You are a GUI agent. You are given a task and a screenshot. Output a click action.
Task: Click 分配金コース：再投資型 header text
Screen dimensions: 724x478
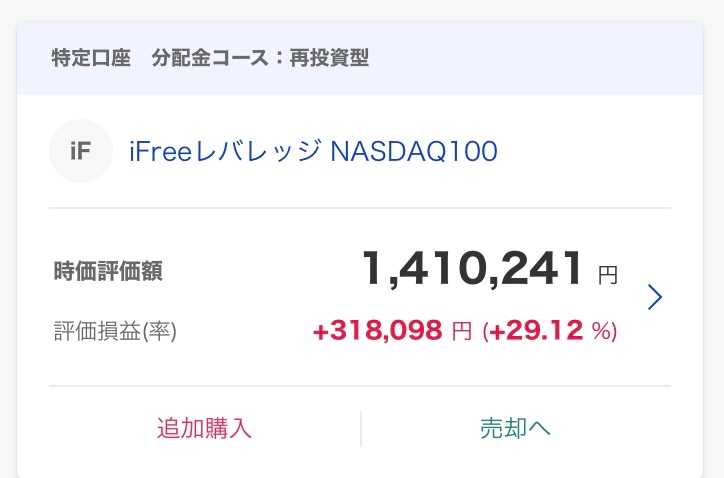(x=260, y=58)
